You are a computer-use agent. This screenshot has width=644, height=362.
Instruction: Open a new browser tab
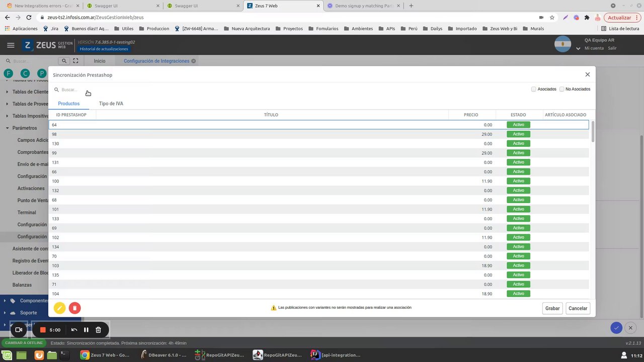pos(411,6)
